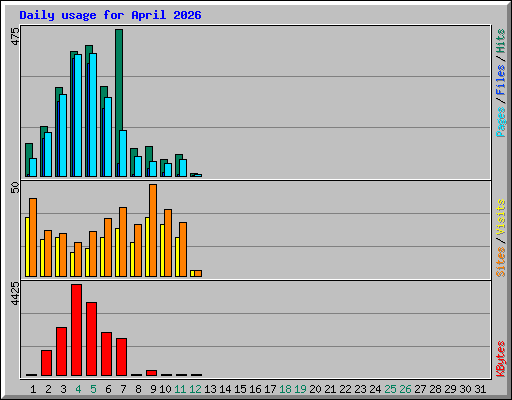Click the Visits legend label
The image size is (512, 400).
(x=501, y=217)
